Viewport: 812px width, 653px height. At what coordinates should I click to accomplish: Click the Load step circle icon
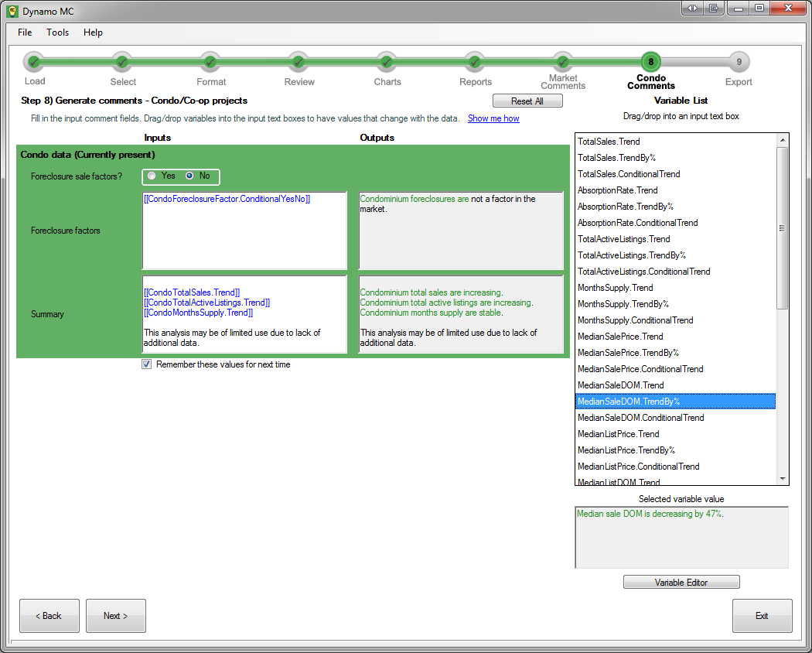(x=34, y=62)
